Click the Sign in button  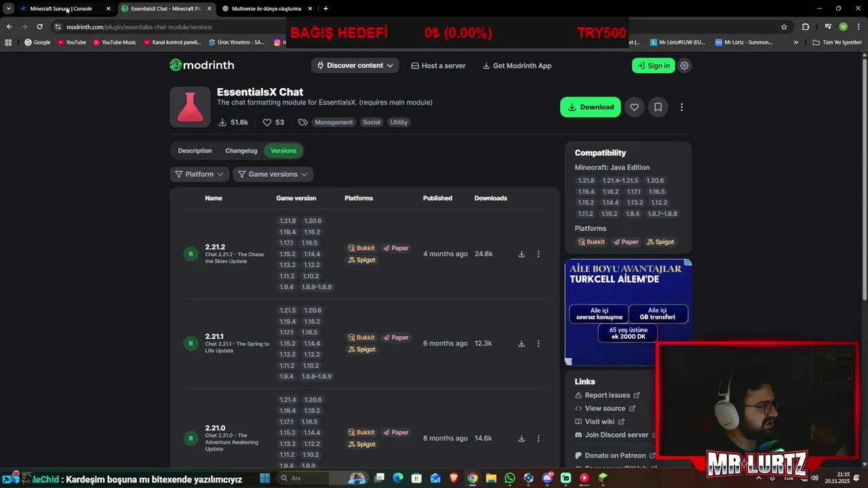click(x=653, y=66)
